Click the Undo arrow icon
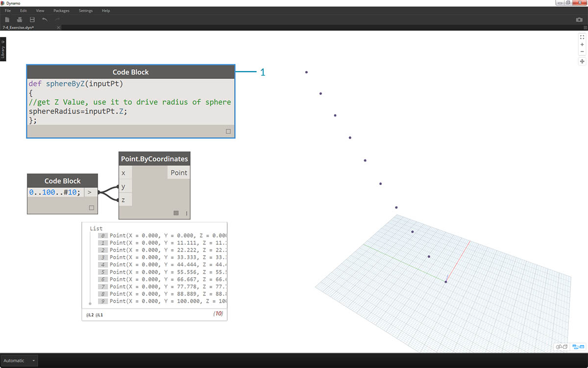The image size is (588, 368). click(45, 20)
